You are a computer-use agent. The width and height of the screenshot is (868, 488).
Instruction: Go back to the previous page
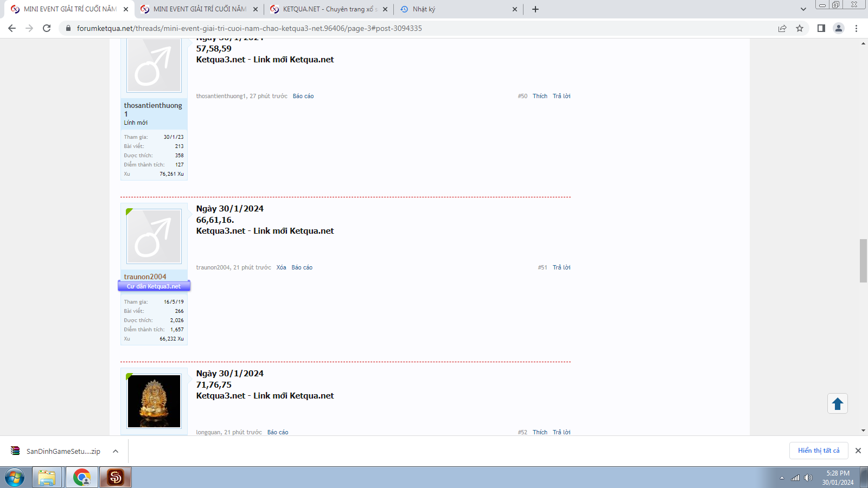tap(12, 28)
